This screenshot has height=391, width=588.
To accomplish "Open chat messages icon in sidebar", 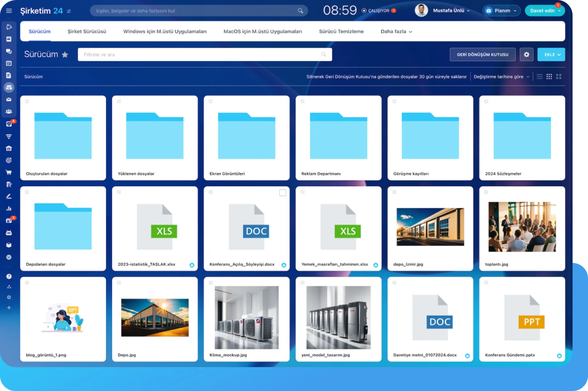I will tap(9, 51).
